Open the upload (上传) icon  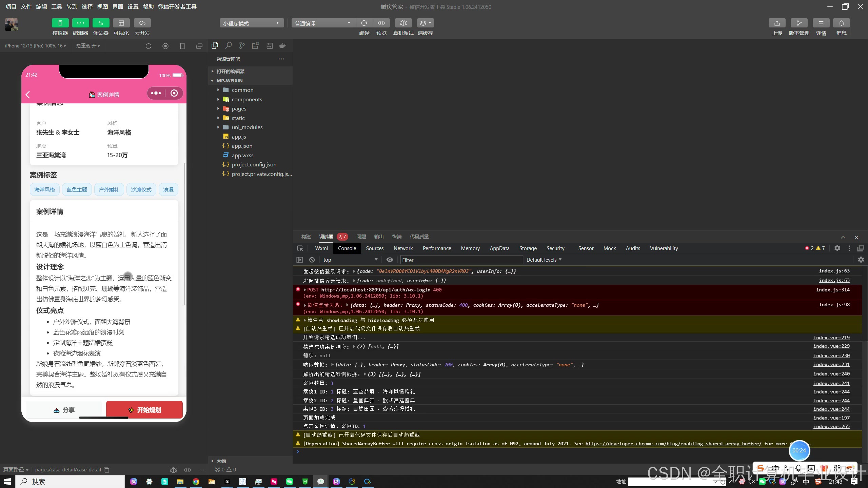pos(777,23)
